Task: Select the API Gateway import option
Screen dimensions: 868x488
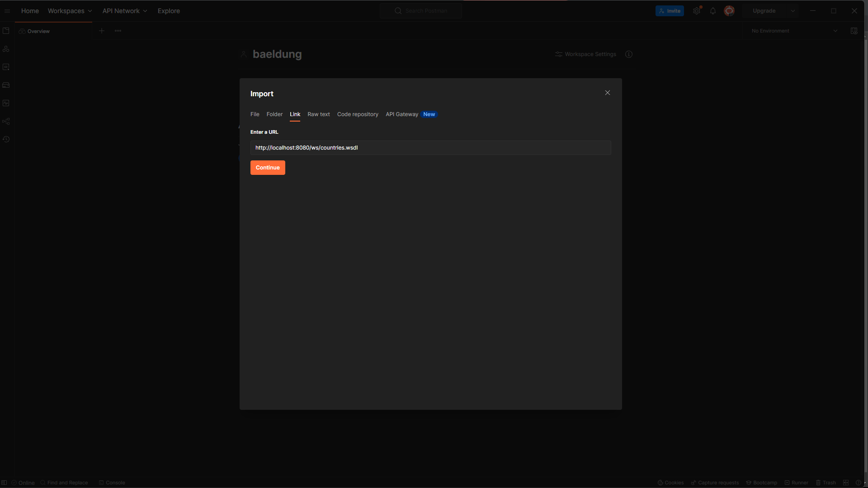Action: pos(401,114)
